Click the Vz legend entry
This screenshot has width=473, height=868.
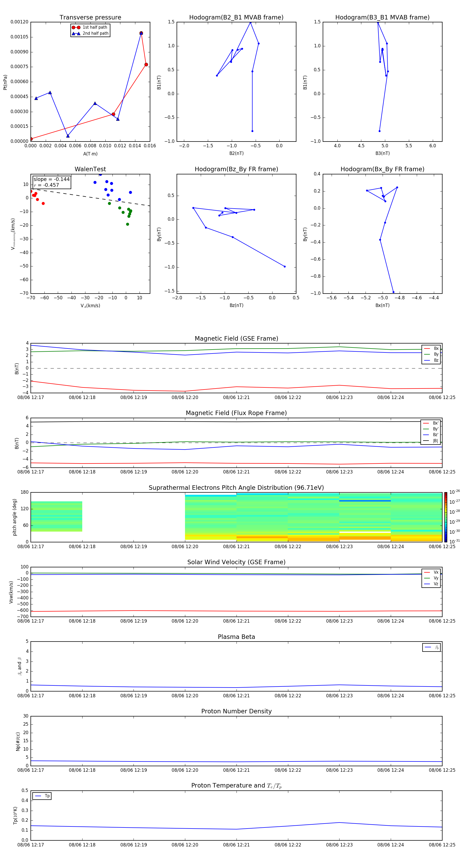pos(431,584)
